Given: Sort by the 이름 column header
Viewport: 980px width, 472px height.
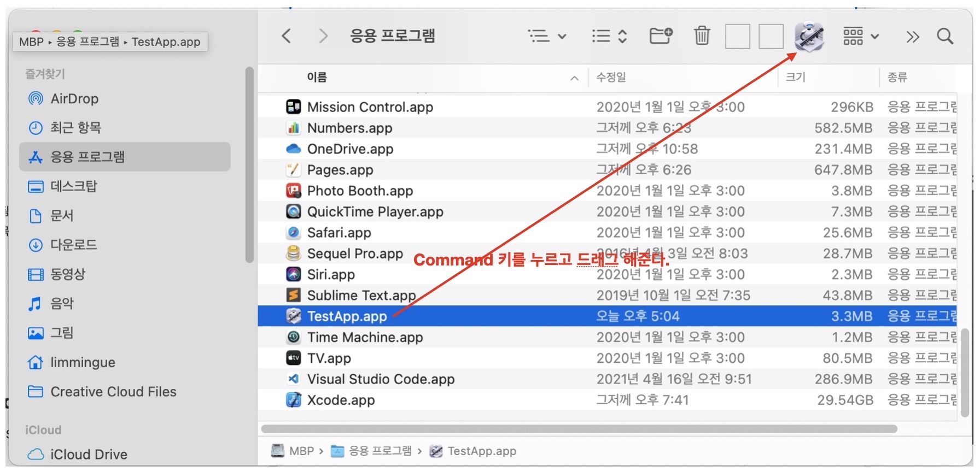Looking at the screenshot, I should coord(317,78).
